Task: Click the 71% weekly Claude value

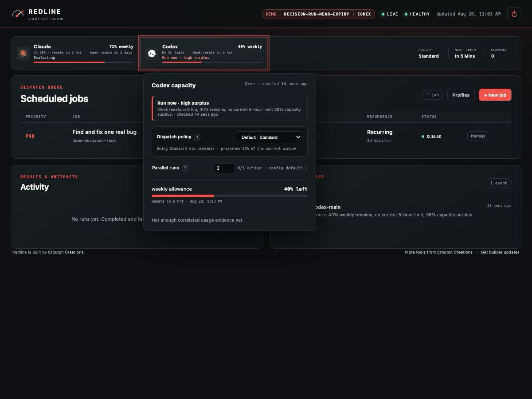Action: click(x=121, y=47)
